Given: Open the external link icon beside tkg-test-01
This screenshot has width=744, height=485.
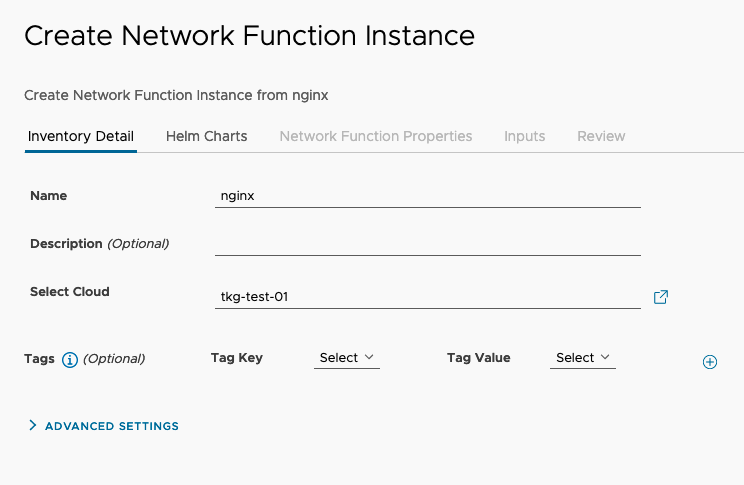Looking at the screenshot, I should [x=660, y=297].
